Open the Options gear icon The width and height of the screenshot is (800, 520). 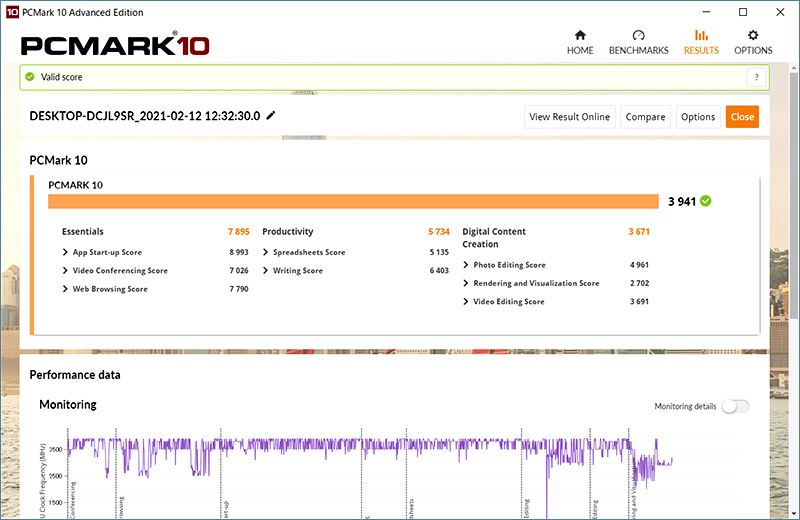click(x=753, y=35)
